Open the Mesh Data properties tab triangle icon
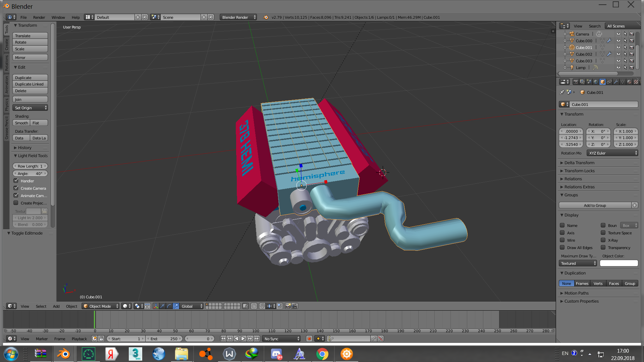The image size is (644, 362). (623, 82)
